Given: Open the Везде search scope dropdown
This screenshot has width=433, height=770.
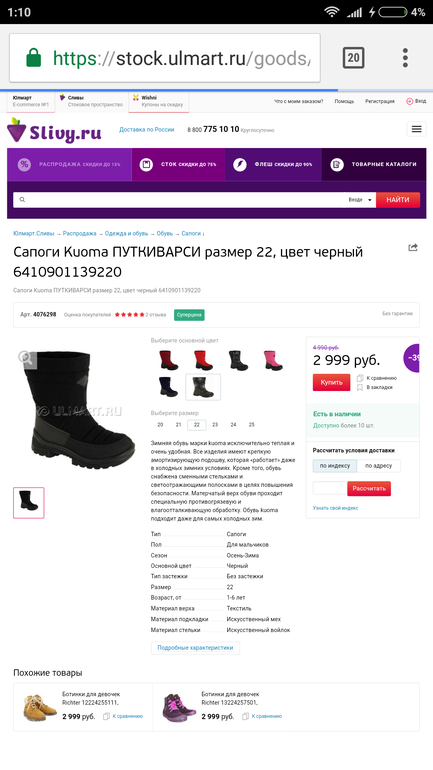Looking at the screenshot, I should (361, 200).
